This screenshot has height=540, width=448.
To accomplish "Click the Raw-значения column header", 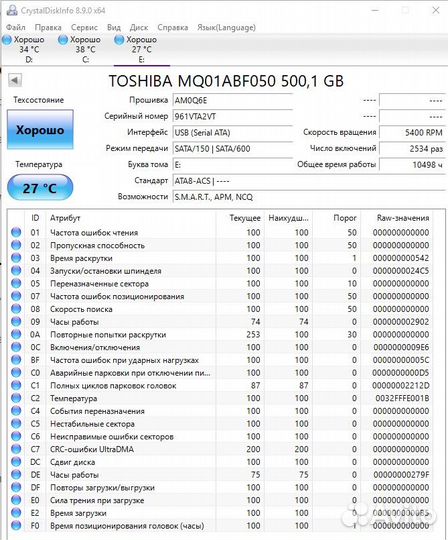I will coord(403,218).
